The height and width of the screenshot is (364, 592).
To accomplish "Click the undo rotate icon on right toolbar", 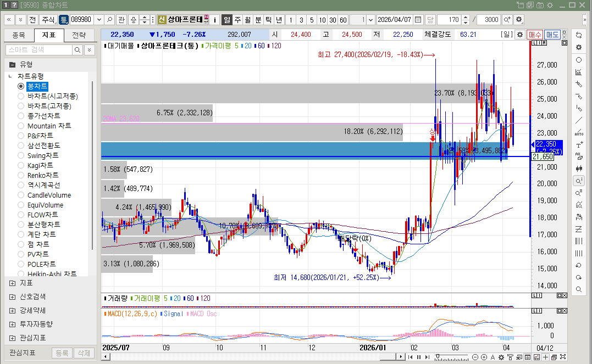I will pyautogui.click(x=579, y=265).
